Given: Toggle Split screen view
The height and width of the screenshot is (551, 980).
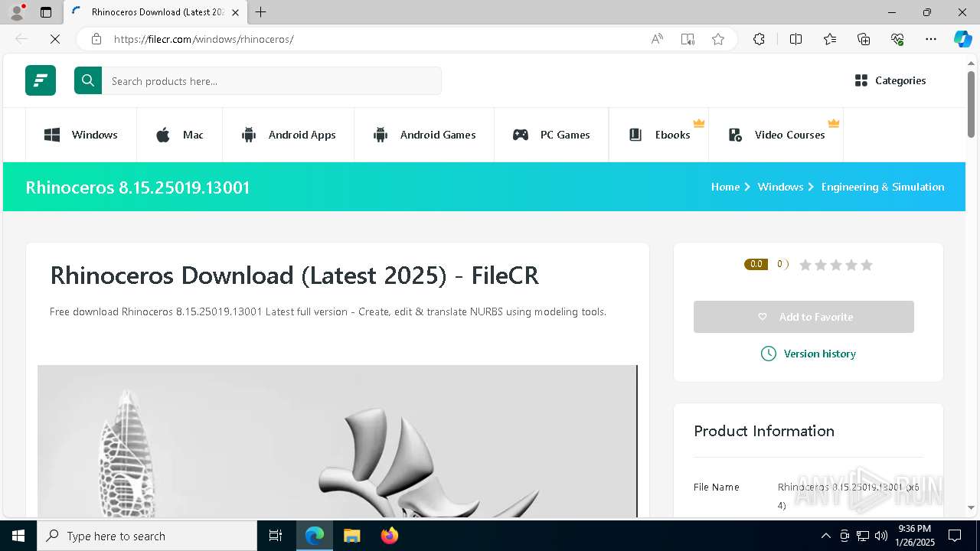Looking at the screenshot, I should (795, 39).
